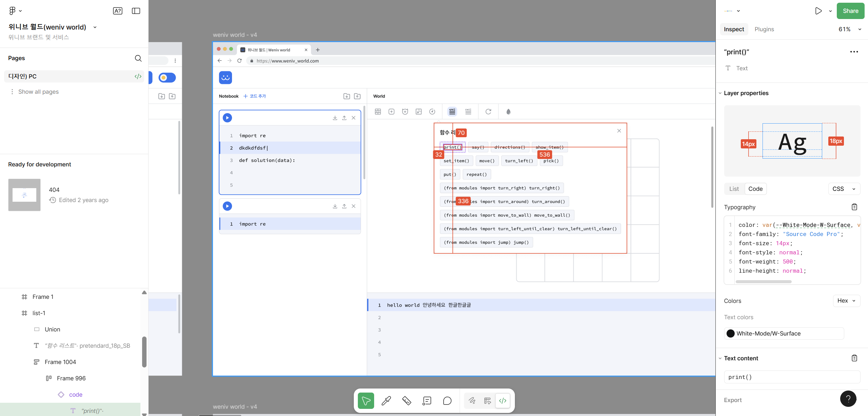Click the help question mark button
This screenshot has width=868, height=416.
pos(848,399)
